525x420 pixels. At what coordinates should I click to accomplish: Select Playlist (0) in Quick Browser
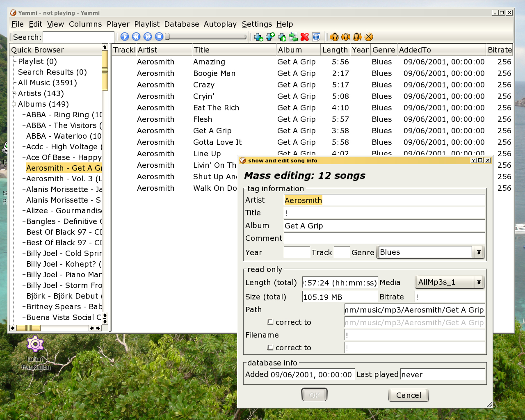[37, 62]
